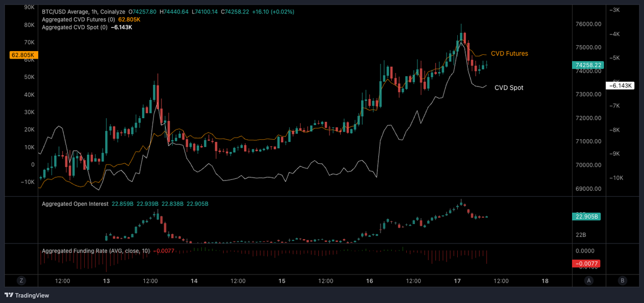
Task: Click the orange 62.805K axis tag
Action: click(23, 55)
